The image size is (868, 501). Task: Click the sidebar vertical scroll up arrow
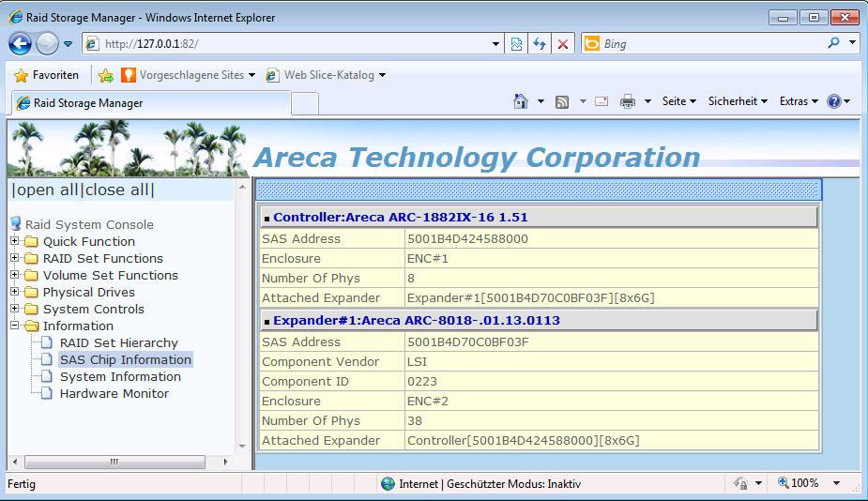coord(242,187)
